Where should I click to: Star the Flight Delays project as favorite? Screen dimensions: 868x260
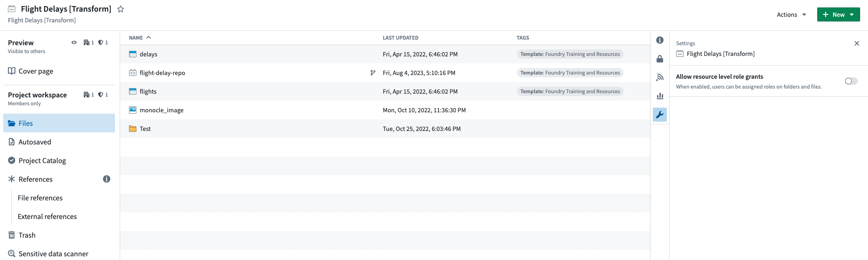[x=121, y=9]
